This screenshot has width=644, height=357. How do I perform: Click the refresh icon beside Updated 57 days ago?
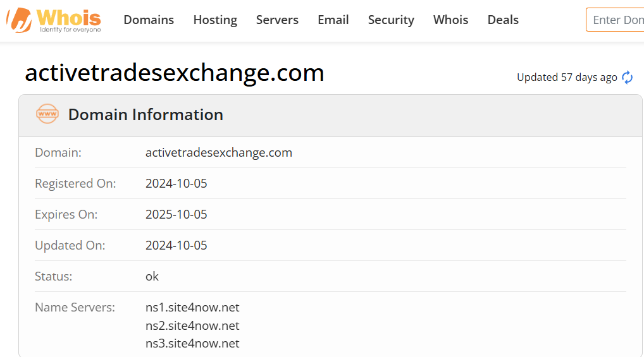tap(627, 77)
